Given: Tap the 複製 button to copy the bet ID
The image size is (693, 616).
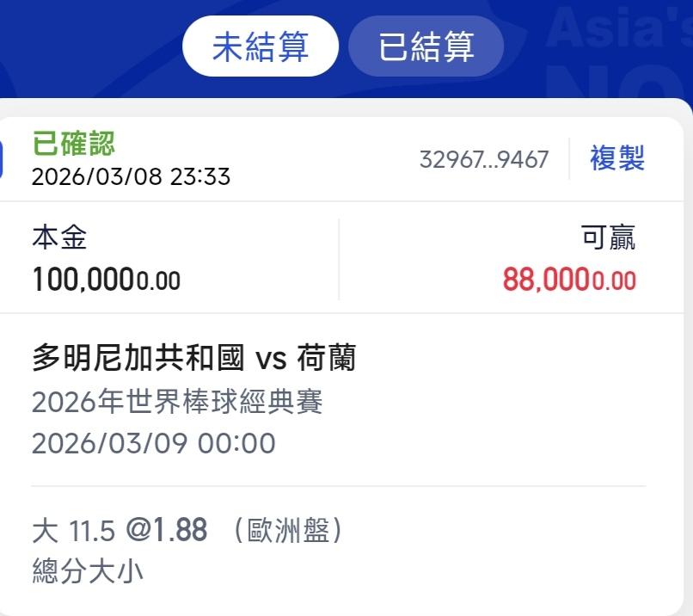Looking at the screenshot, I should (616, 158).
